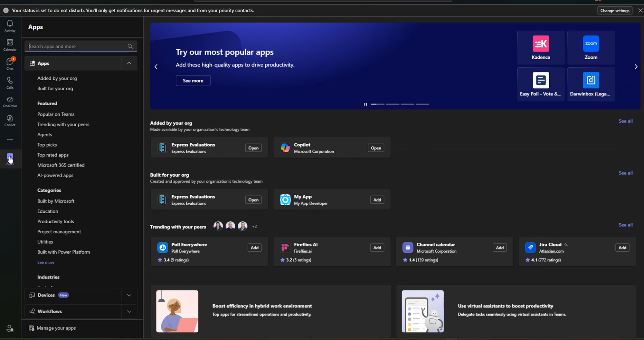Viewport: 644px width, 340px height.
Task: Open Copilot in the left rail
Action: coord(10,121)
